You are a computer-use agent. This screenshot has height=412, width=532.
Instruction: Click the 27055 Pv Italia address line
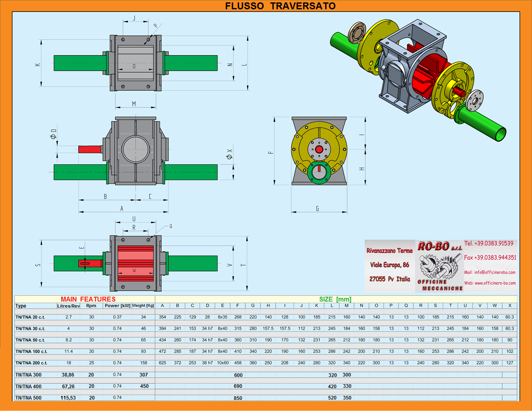(389, 279)
